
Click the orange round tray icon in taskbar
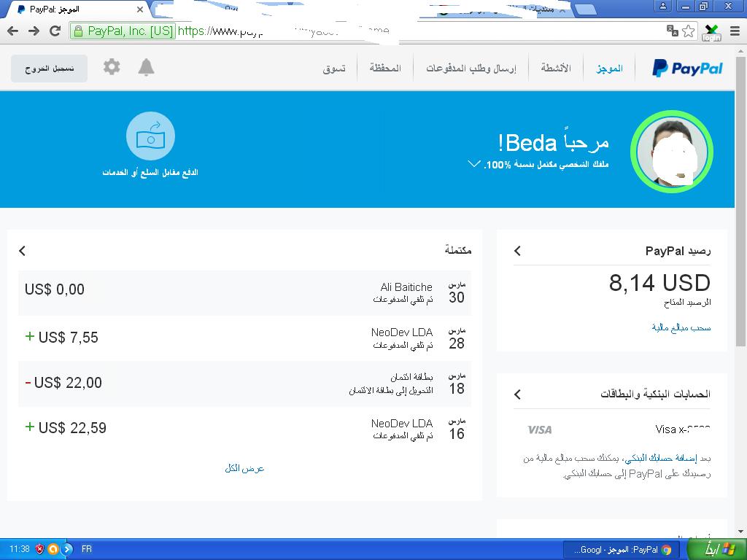pos(53,549)
